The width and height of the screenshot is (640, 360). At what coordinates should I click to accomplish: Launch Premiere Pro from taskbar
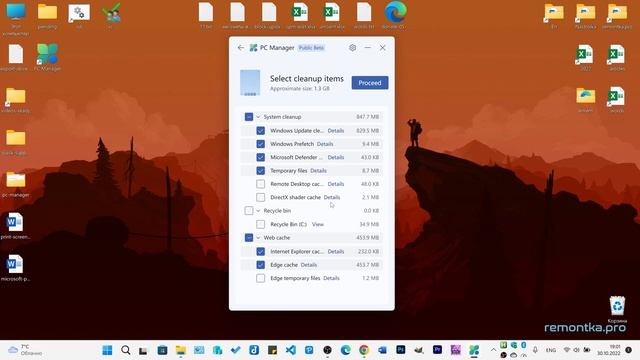(437, 349)
